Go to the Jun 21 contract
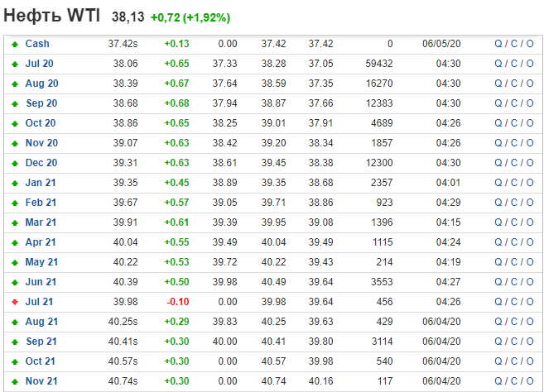 41,282
